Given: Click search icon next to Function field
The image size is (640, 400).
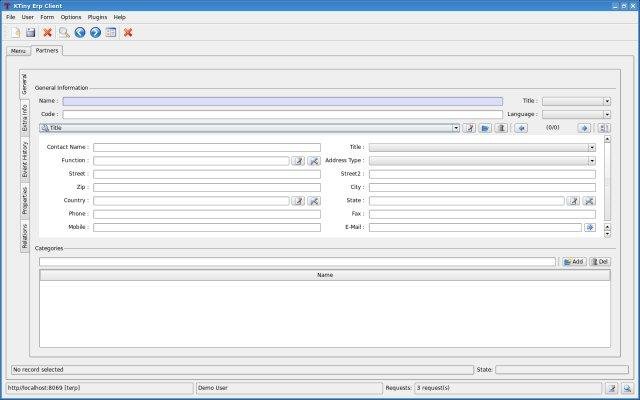Looking at the screenshot, I should pos(314,161).
